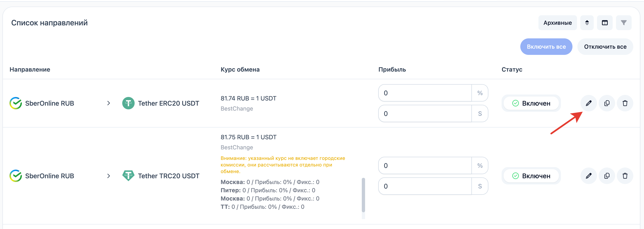Open the column layout icon
The image size is (644, 229).
click(x=604, y=23)
